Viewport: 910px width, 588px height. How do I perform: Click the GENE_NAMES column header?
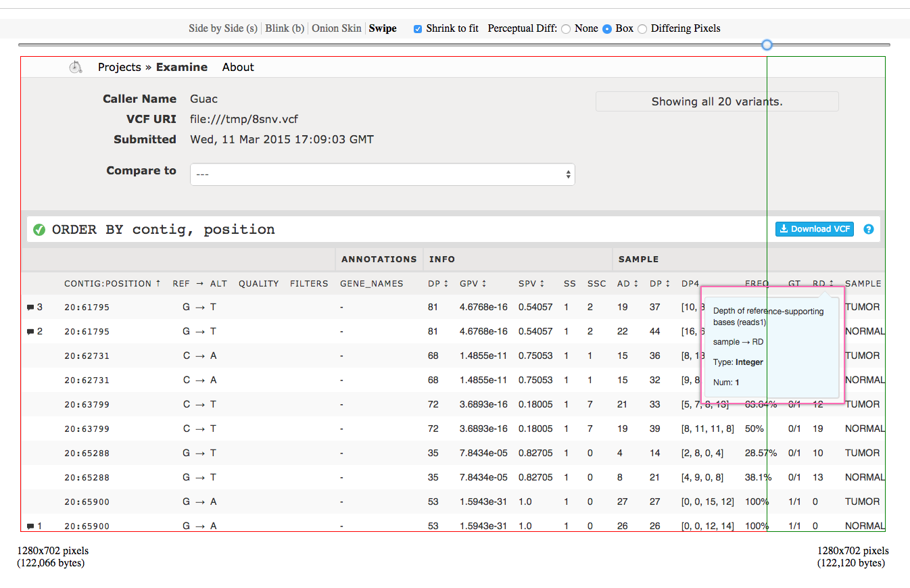coord(372,284)
